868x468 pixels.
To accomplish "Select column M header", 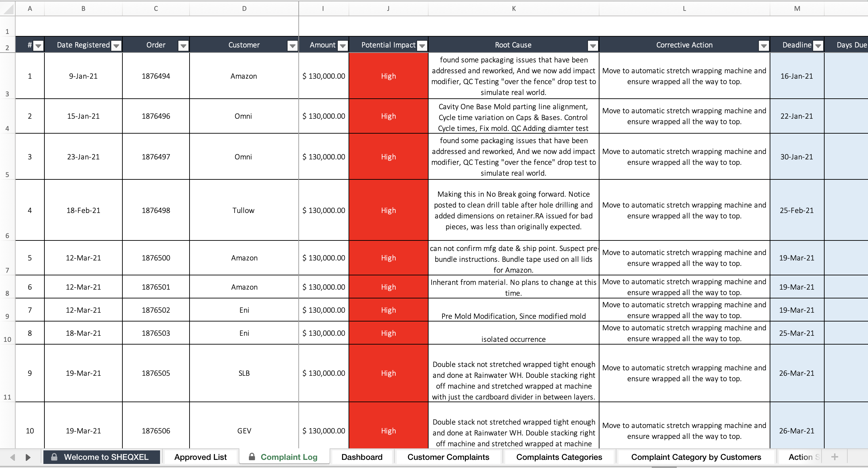I will coord(797,8).
